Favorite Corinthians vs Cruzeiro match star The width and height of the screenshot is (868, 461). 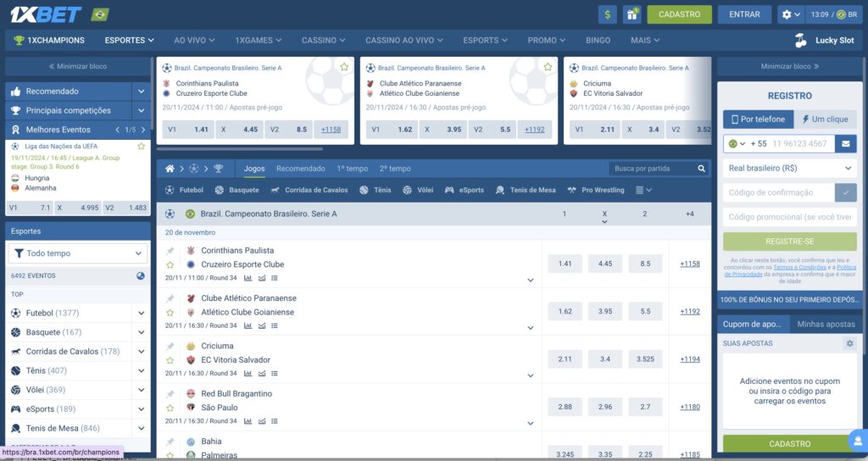pyautogui.click(x=170, y=265)
